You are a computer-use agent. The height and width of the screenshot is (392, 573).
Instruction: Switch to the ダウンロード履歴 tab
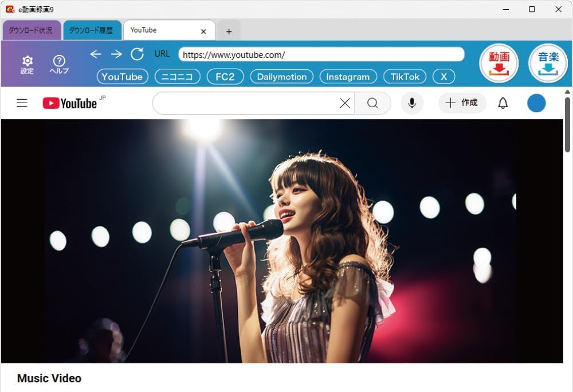91,30
